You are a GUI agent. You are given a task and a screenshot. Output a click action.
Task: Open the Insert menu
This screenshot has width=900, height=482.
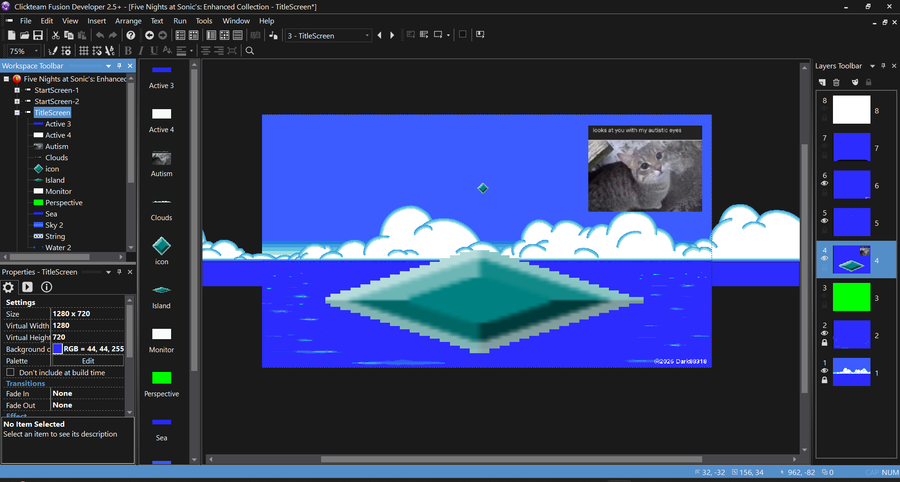97,21
